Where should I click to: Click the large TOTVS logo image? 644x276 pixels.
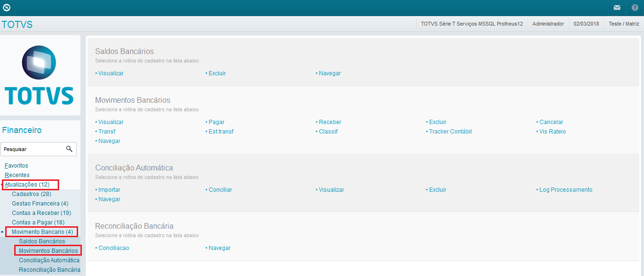click(39, 75)
